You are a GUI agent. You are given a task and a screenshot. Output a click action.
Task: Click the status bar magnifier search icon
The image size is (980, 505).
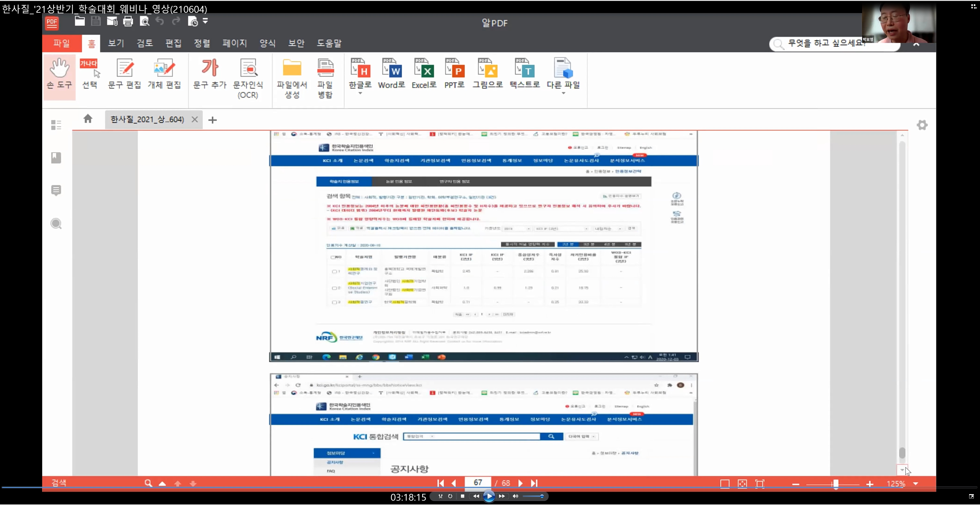tap(148, 483)
